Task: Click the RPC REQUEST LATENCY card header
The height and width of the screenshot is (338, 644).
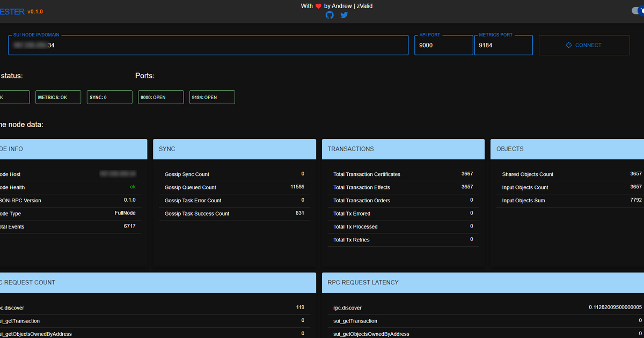Action: (x=483, y=283)
